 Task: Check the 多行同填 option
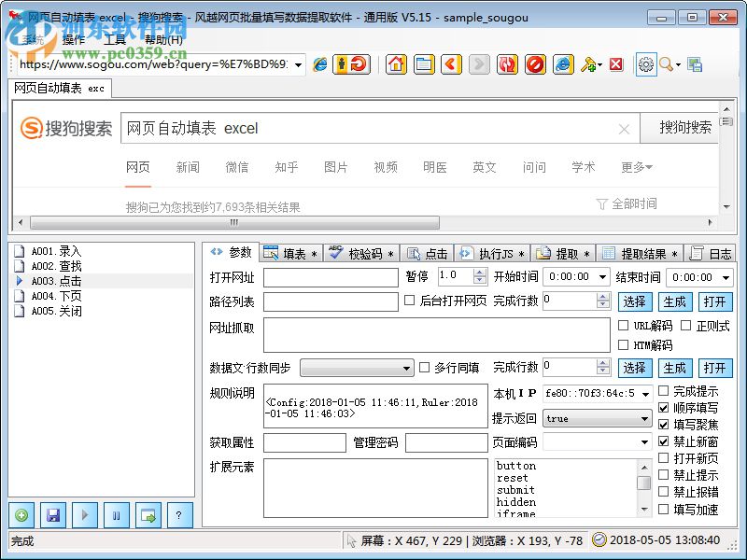(x=426, y=367)
